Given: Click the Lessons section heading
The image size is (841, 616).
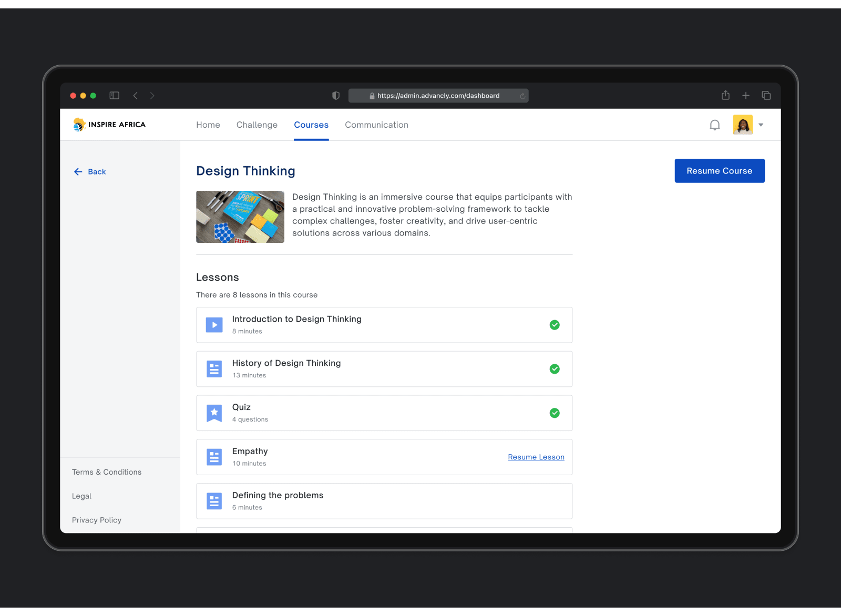Looking at the screenshot, I should tap(218, 278).
